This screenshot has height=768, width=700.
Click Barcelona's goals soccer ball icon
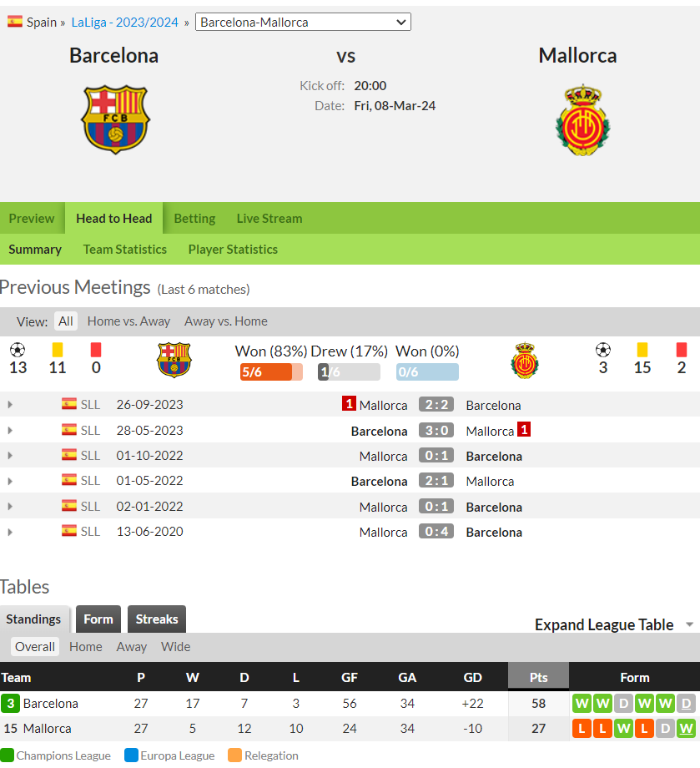[18, 350]
